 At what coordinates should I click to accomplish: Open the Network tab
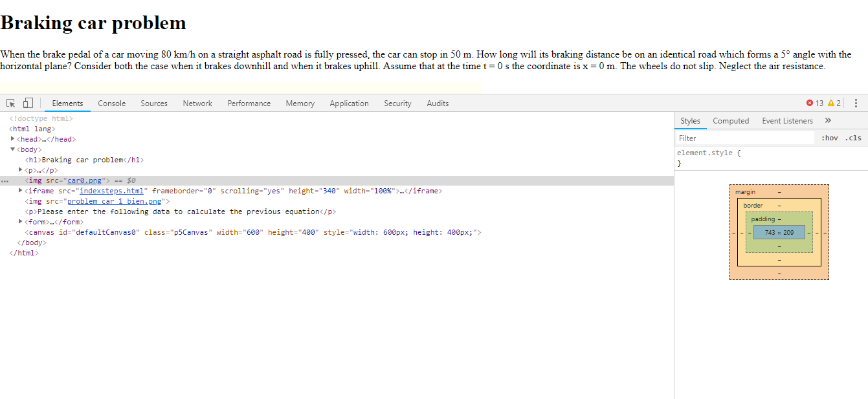[x=197, y=103]
